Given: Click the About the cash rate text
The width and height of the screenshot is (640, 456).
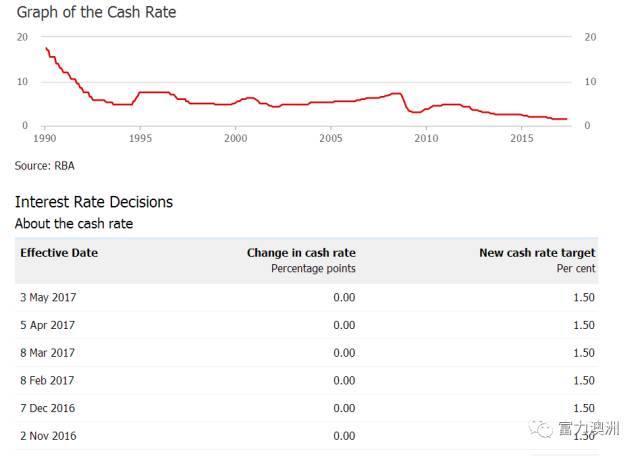Looking at the screenshot, I should (74, 224).
